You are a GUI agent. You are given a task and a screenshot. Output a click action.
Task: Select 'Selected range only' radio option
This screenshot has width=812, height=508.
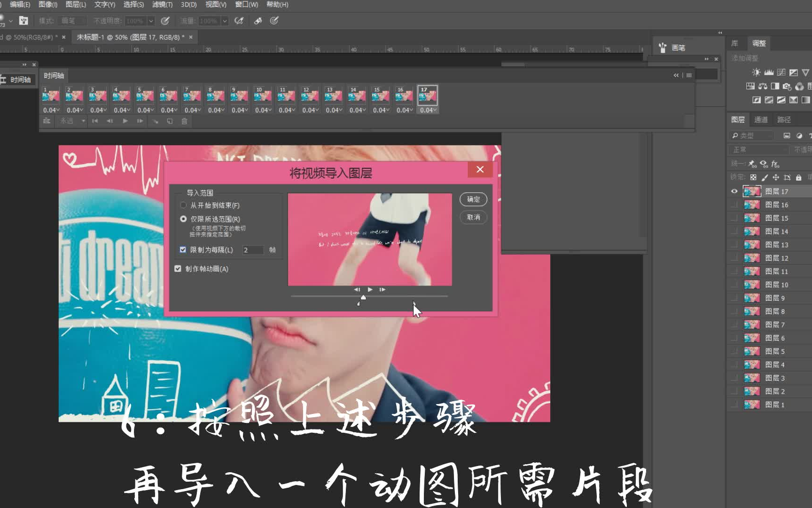[183, 219]
